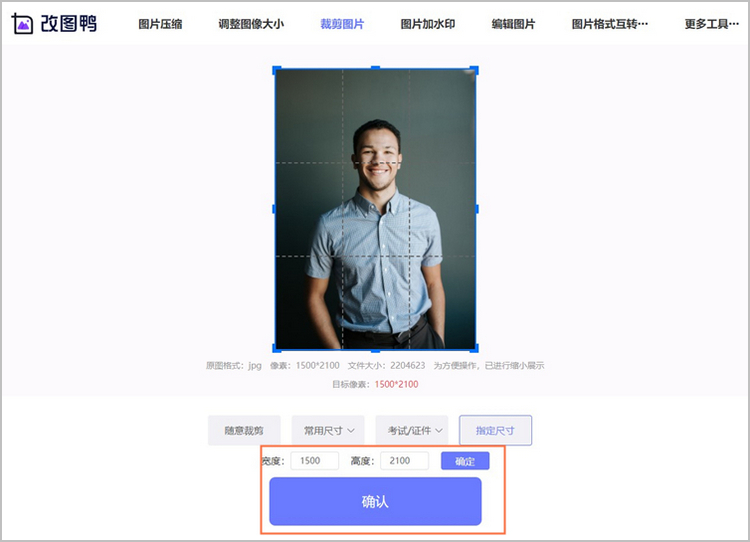Click the bottom-right crop corner handle
This screenshot has width=750, height=542.
(x=474, y=348)
